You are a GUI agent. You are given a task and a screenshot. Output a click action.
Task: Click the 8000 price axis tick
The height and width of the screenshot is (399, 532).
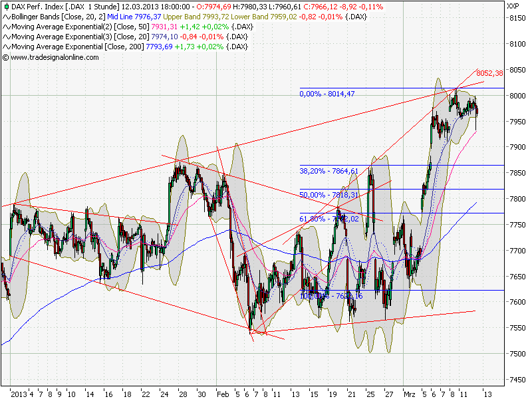click(x=517, y=96)
